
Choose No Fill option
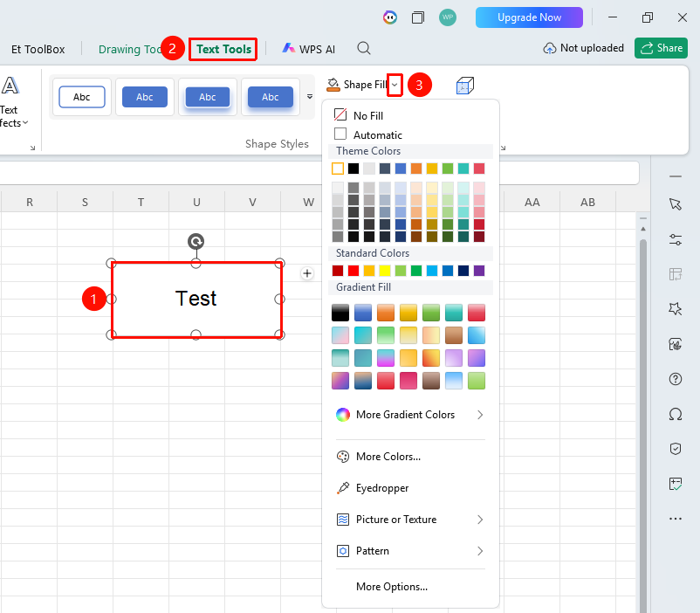coord(359,115)
